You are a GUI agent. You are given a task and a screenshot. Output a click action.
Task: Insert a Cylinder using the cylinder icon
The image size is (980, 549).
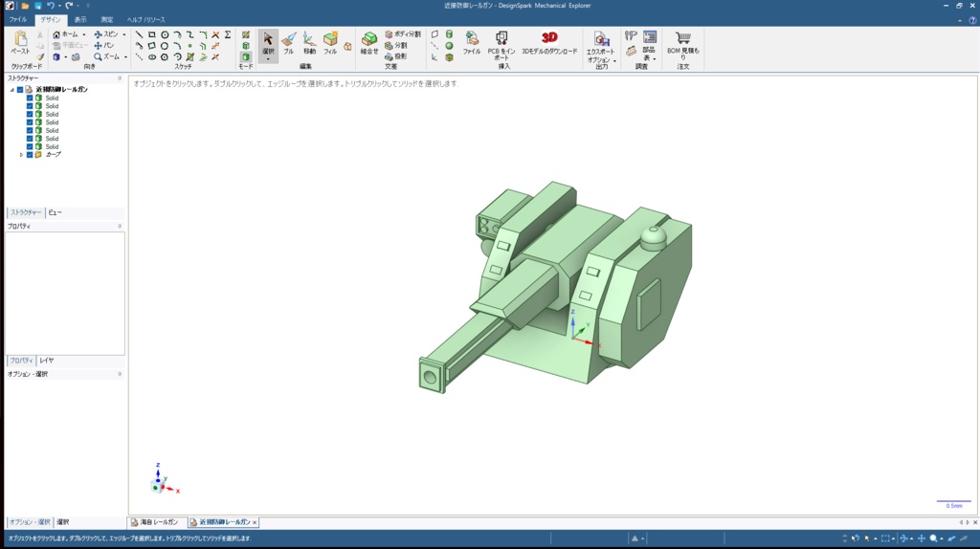point(449,34)
